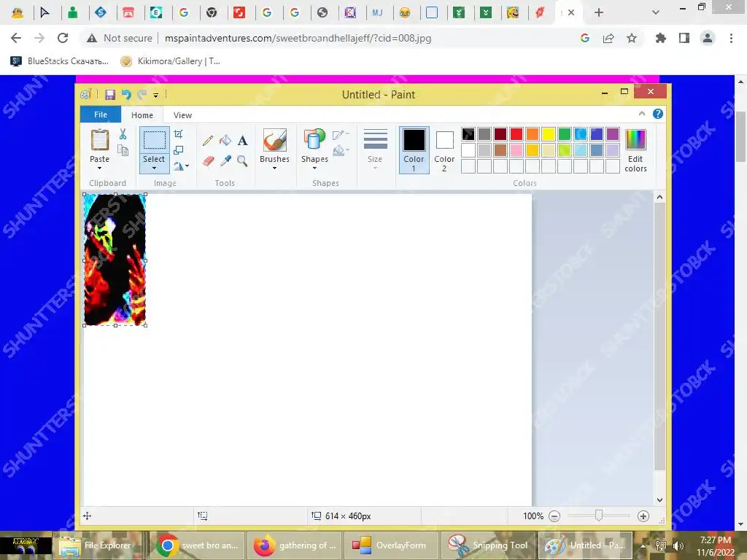The height and width of the screenshot is (560, 747).
Task: Click the Copy icon in Clipboard group
Action: 123,150
